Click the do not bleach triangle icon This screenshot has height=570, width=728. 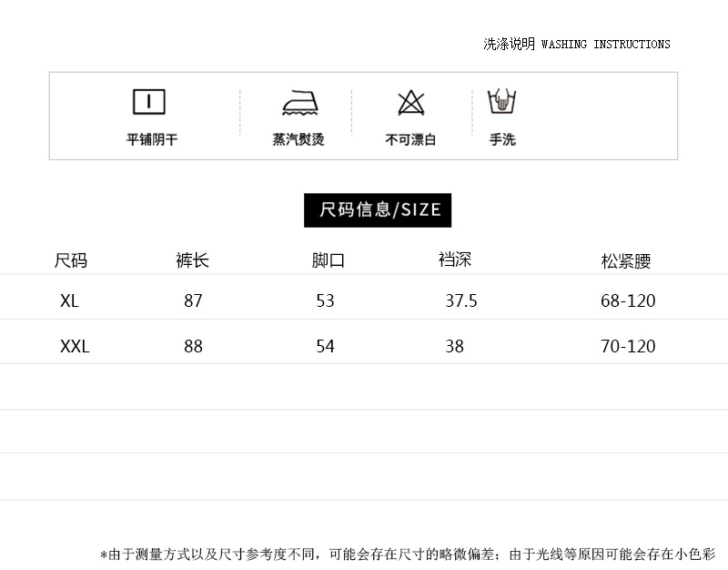pos(411,103)
